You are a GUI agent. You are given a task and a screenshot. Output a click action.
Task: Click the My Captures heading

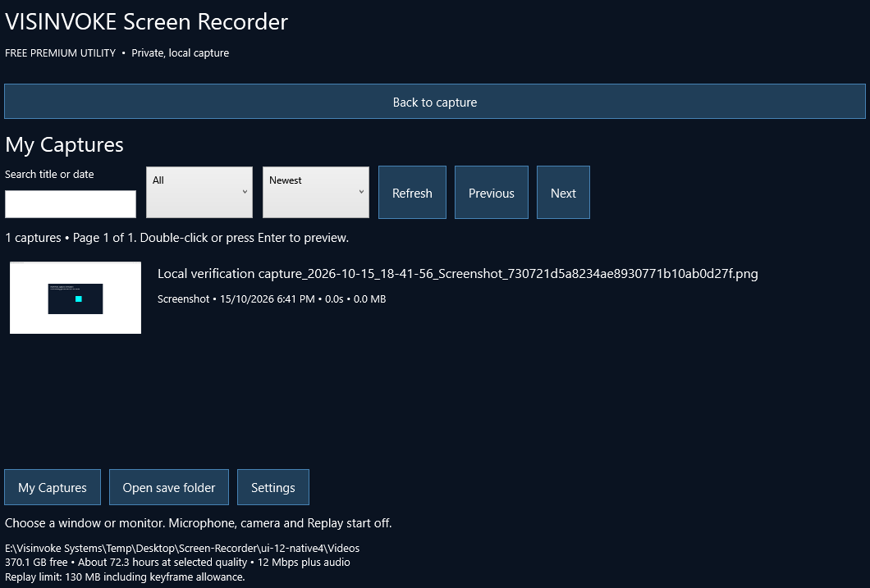(x=64, y=144)
